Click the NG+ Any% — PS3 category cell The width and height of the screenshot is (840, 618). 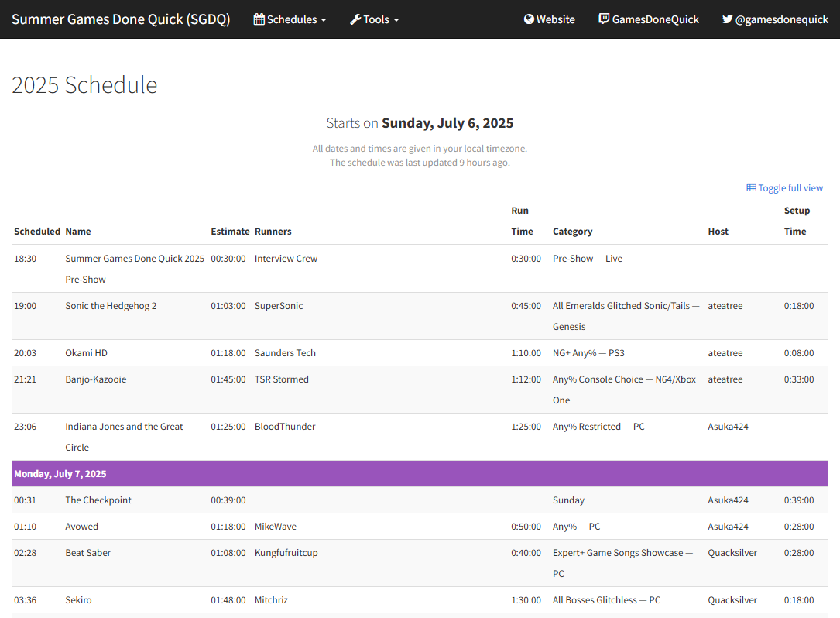(x=588, y=352)
